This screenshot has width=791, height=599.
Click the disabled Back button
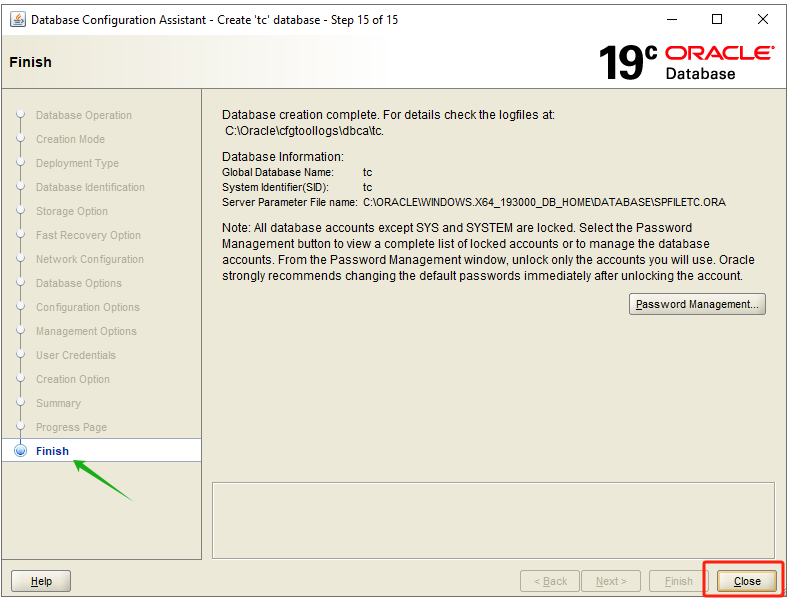(x=550, y=581)
